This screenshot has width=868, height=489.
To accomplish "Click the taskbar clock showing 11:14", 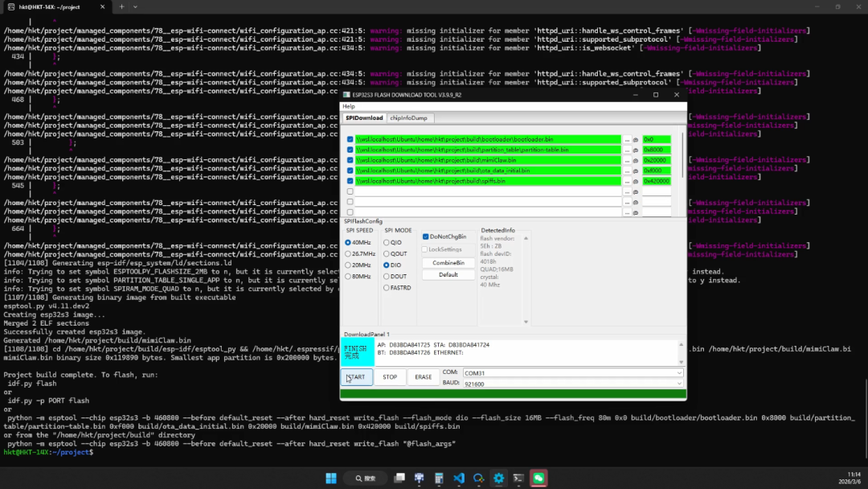I will 850,478.
